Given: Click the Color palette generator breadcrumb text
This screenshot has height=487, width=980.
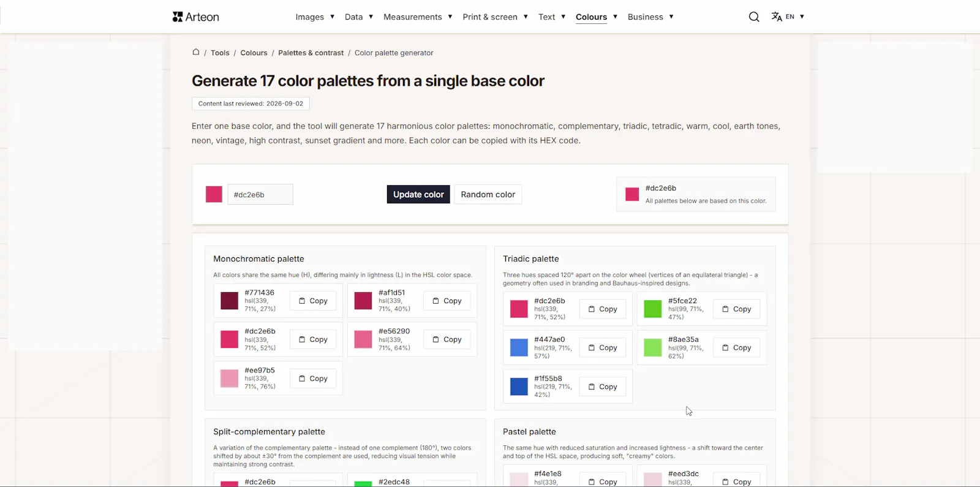Looking at the screenshot, I should [394, 53].
